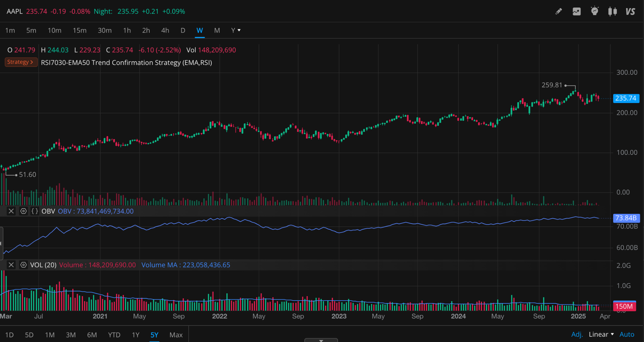Open the Y interval dropdown
The height and width of the screenshot is (342, 644).
tap(236, 30)
